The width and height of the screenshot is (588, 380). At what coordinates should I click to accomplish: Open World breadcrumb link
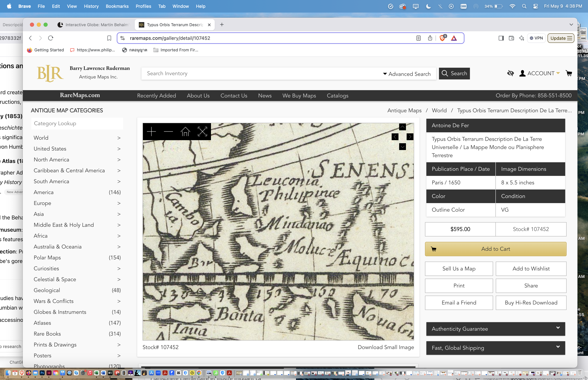(439, 110)
